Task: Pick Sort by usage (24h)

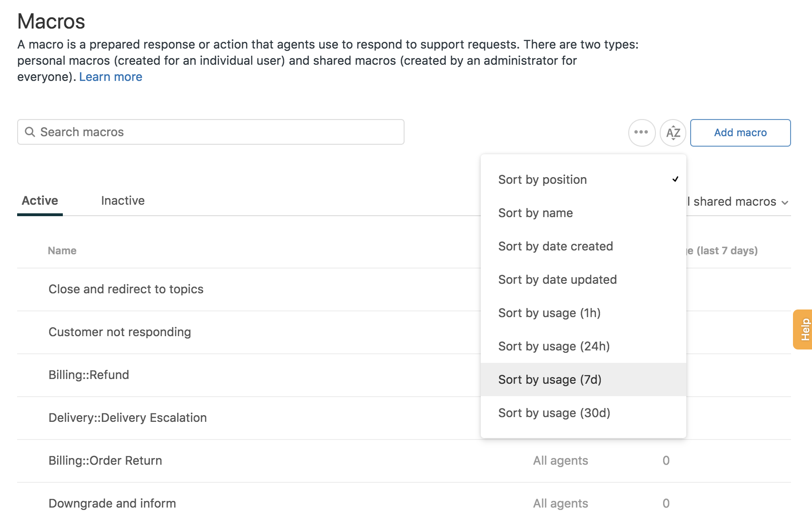Action: [554, 346]
